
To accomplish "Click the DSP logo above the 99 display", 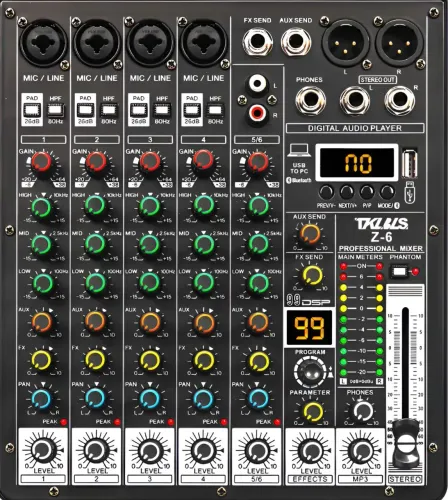I will coord(309,301).
